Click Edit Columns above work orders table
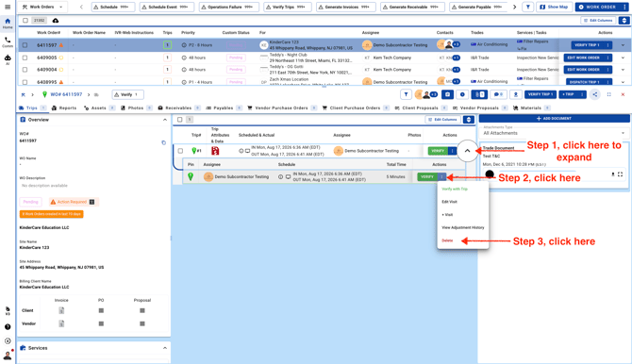The height and width of the screenshot is (364, 632). coord(598,20)
